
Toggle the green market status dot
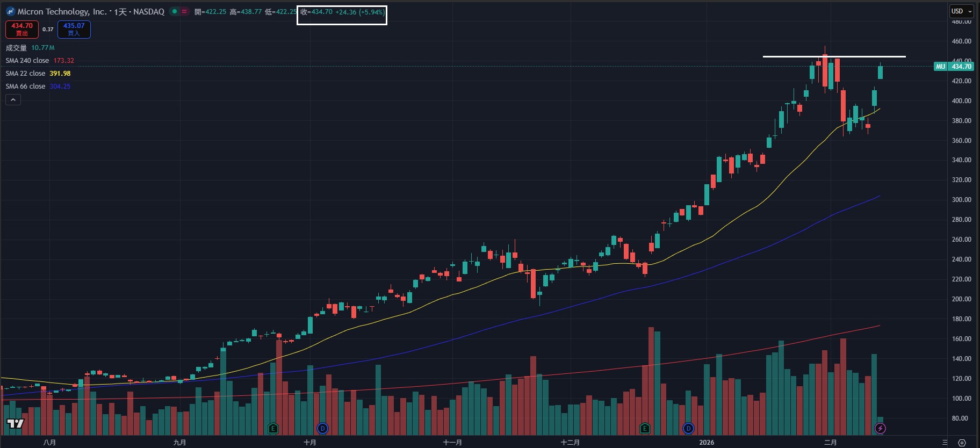175,11
